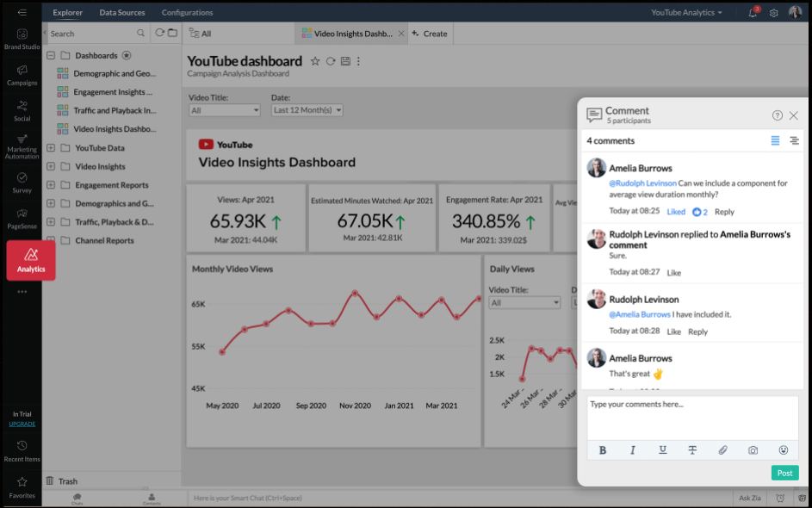This screenshot has width=812, height=508.
Task: Attach a file to the comment
Action: click(722, 450)
